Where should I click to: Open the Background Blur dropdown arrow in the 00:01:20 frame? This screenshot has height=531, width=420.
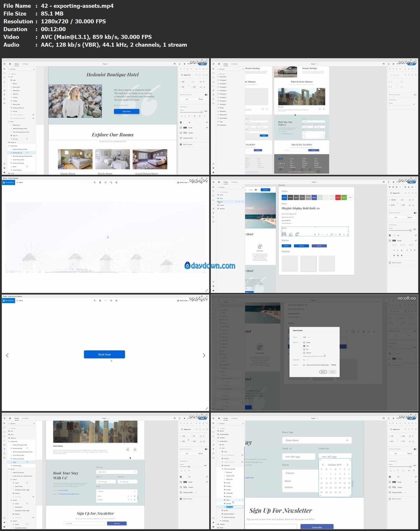click(196, 138)
